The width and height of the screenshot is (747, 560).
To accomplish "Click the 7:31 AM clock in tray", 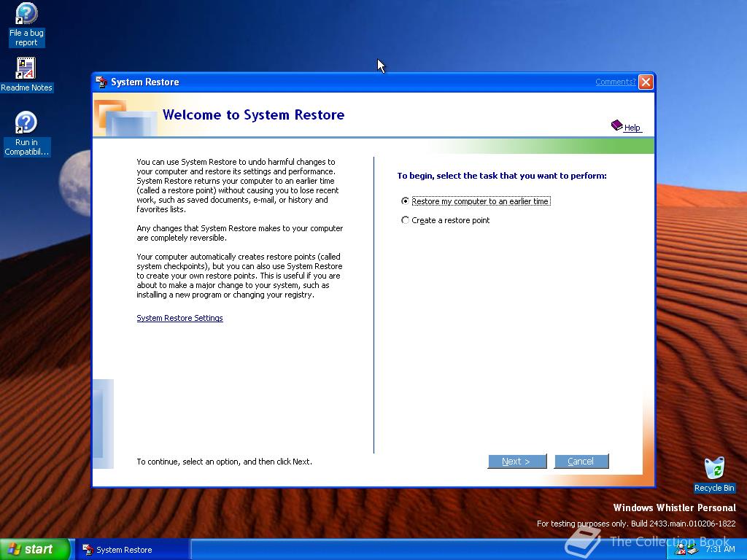I will coord(720,550).
